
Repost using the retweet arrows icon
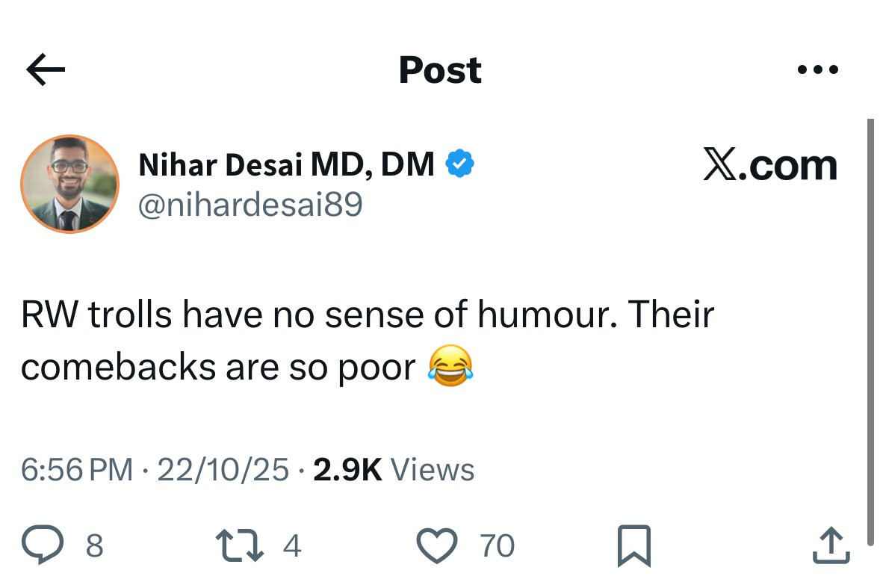pos(239,546)
